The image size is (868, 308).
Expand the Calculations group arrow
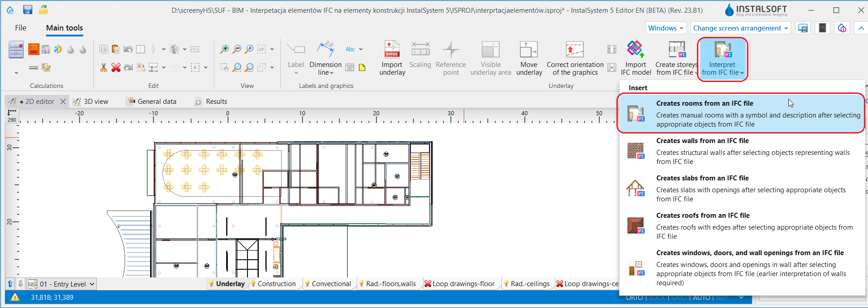pos(16,72)
